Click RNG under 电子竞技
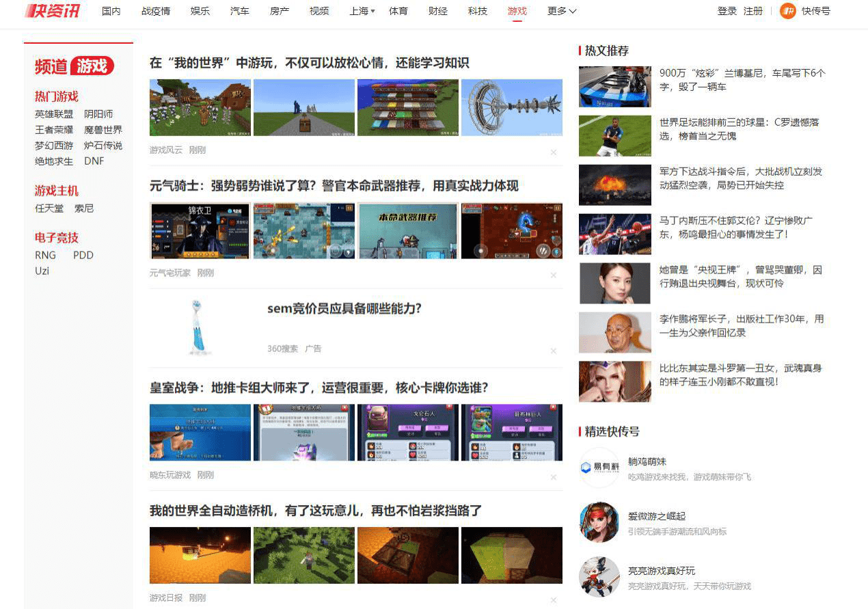Image resolution: width=868 pixels, height=609 pixels. (x=45, y=255)
